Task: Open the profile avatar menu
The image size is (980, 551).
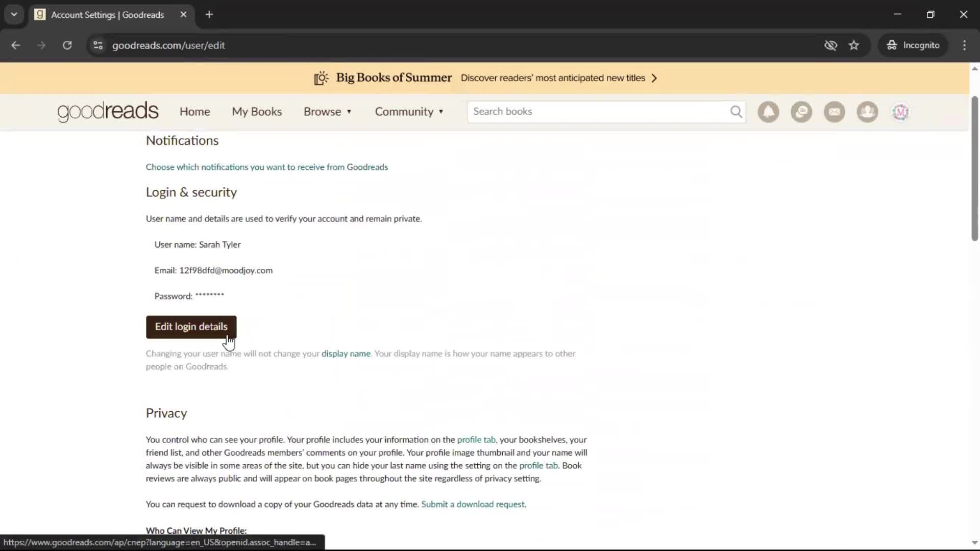Action: click(900, 112)
